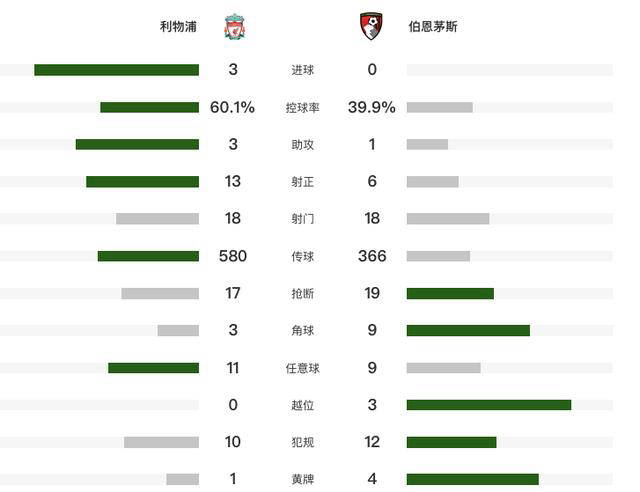This screenshot has width=640, height=492.
Task: Click the 控球率 stat label
Action: point(302,107)
